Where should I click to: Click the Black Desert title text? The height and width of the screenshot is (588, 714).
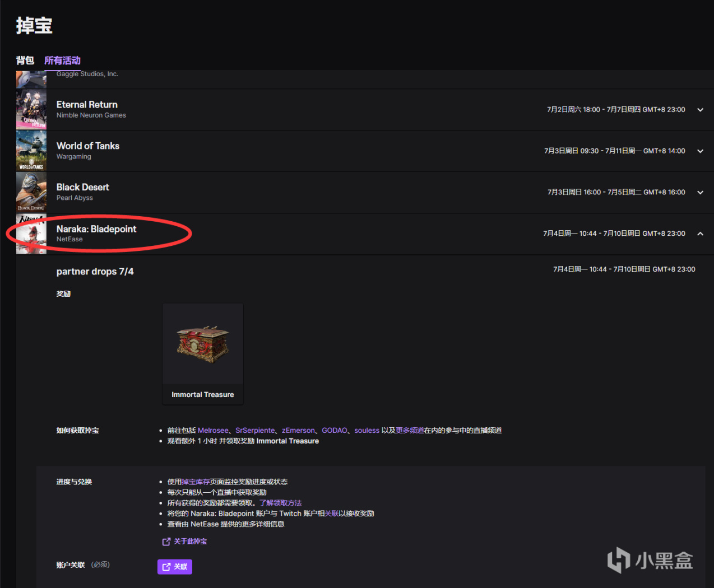tap(83, 188)
